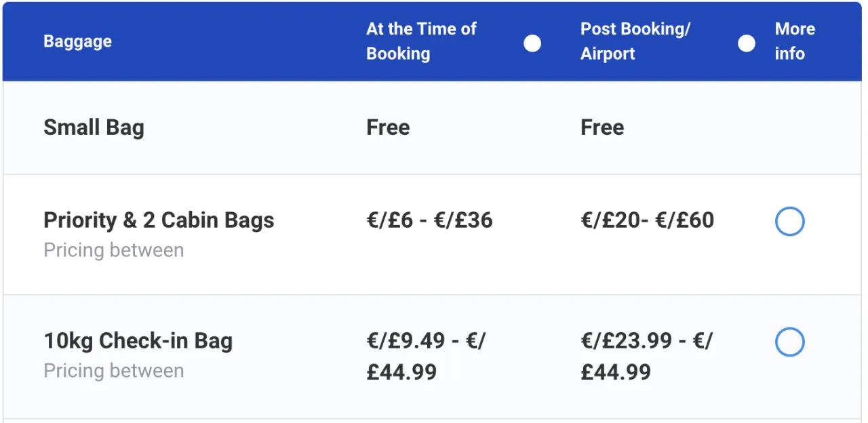
Task: Click 'Pricing between' text under 10kg Check-in Bag
Action: [113, 371]
